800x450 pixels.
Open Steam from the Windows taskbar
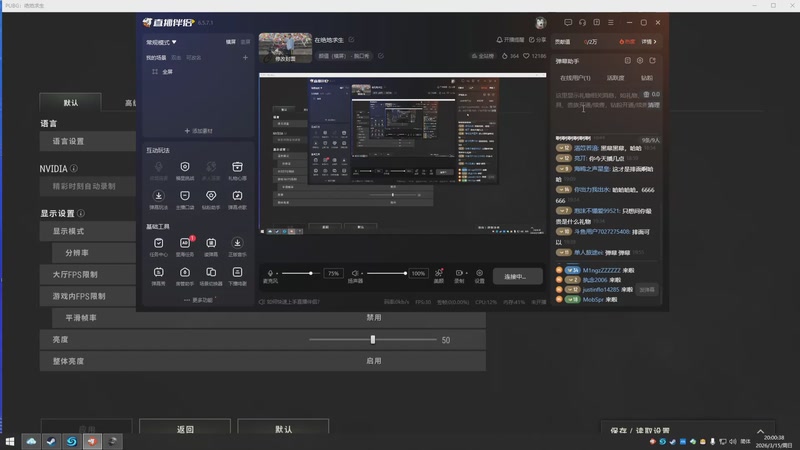51,441
